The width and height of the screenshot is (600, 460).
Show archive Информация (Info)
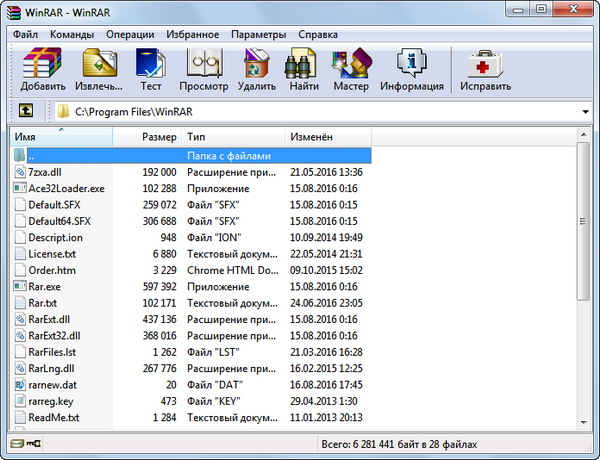411,68
